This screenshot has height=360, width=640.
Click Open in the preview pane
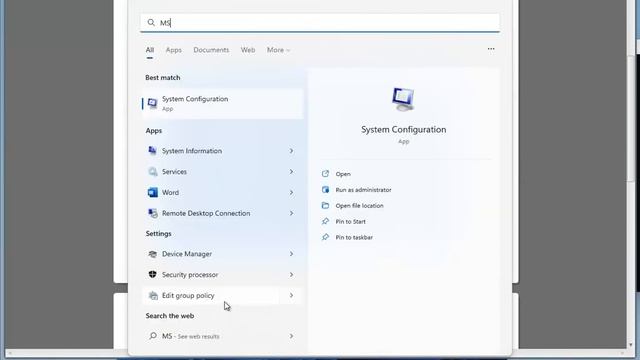click(343, 174)
